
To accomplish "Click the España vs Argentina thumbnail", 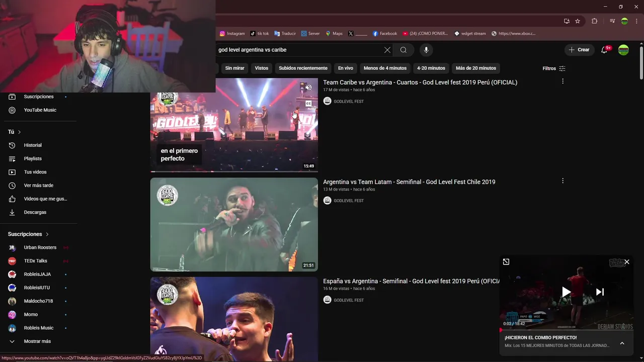I will click(234, 319).
